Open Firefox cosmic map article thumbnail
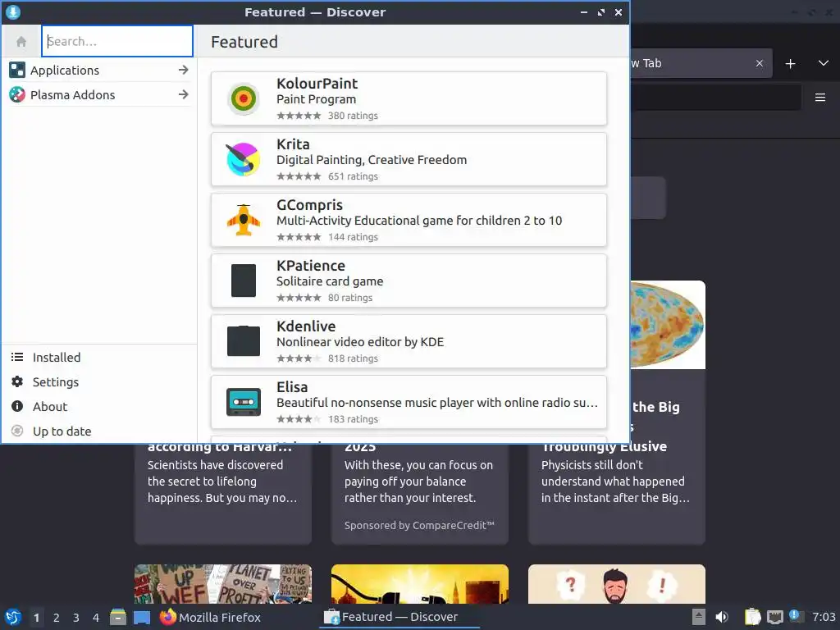This screenshot has width=840, height=630. click(668, 325)
